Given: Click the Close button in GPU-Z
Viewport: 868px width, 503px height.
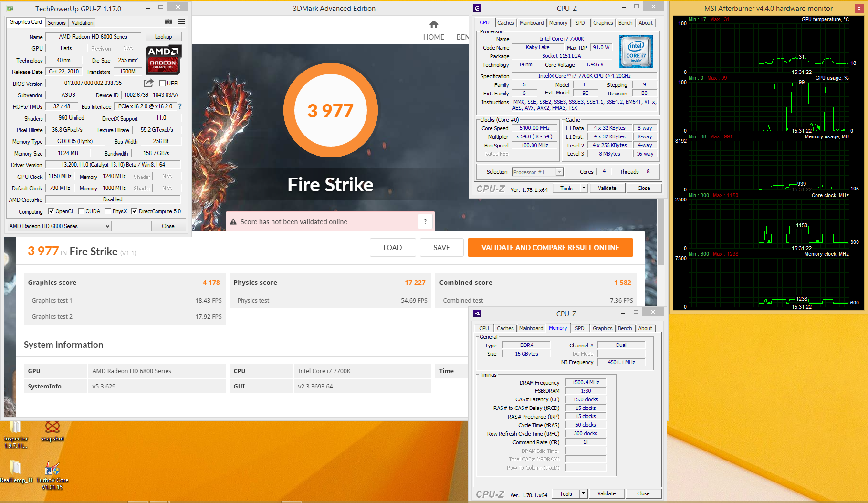Looking at the screenshot, I should 168,226.
